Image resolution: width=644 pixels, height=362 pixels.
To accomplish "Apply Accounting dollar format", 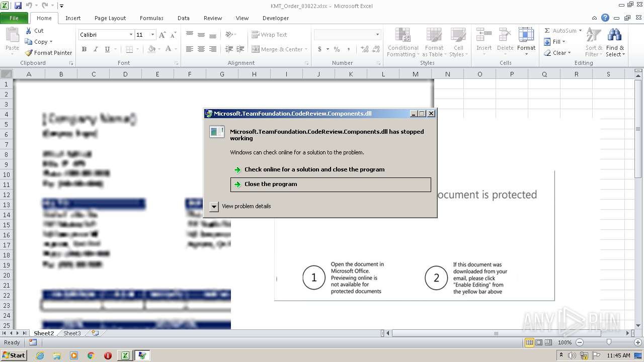I will tap(319, 49).
